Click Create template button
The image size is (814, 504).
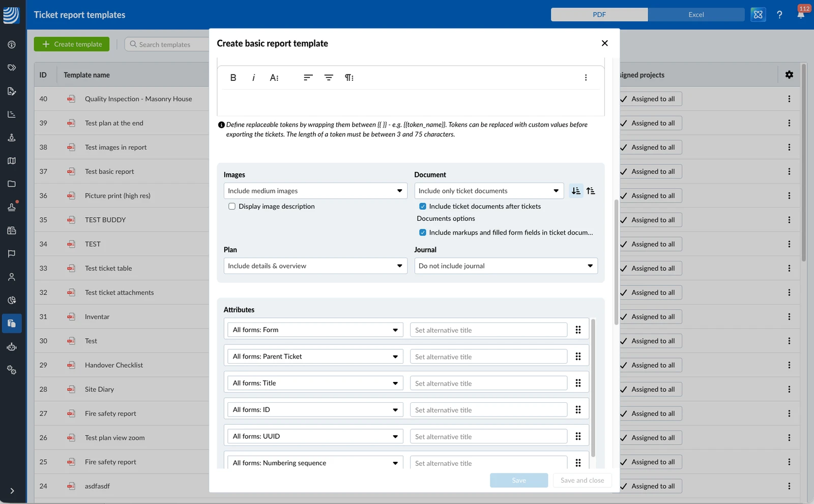72,44
